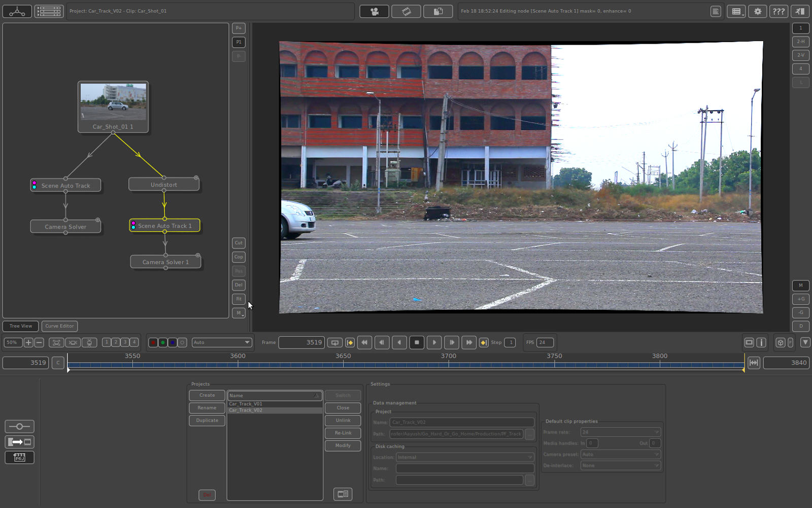This screenshot has height=508, width=812.
Task: Open the De-interlace dropdown set to None
Action: coord(620,465)
